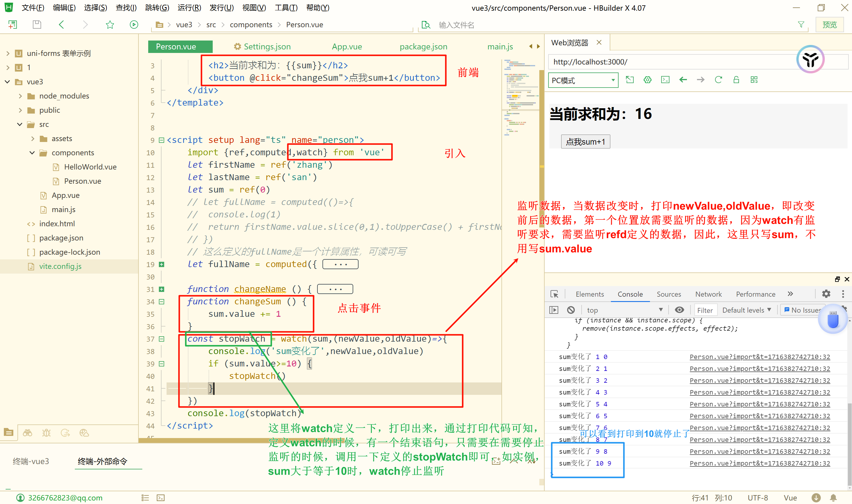
Task: Click the localhost URL address field
Action: coord(662,62)
